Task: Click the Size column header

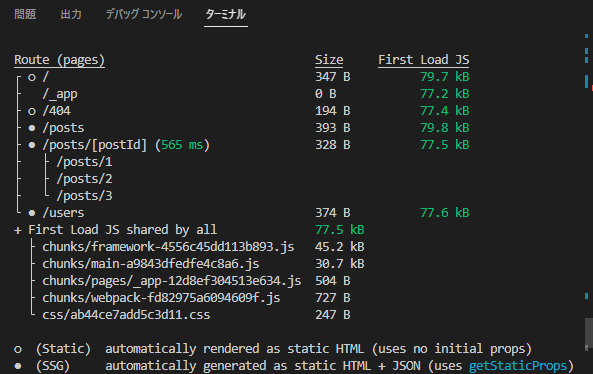Action: pyautogui.click(x=329, y=60)
